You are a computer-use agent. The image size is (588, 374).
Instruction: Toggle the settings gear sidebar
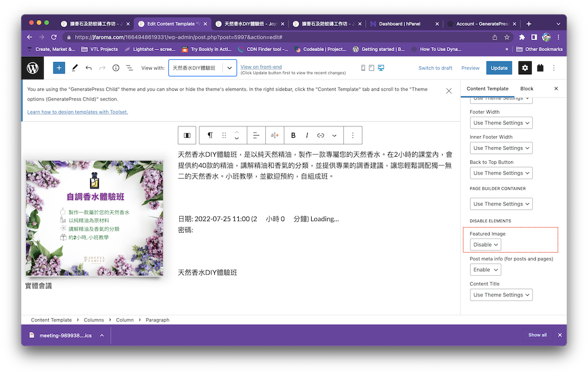pos(525,68)
